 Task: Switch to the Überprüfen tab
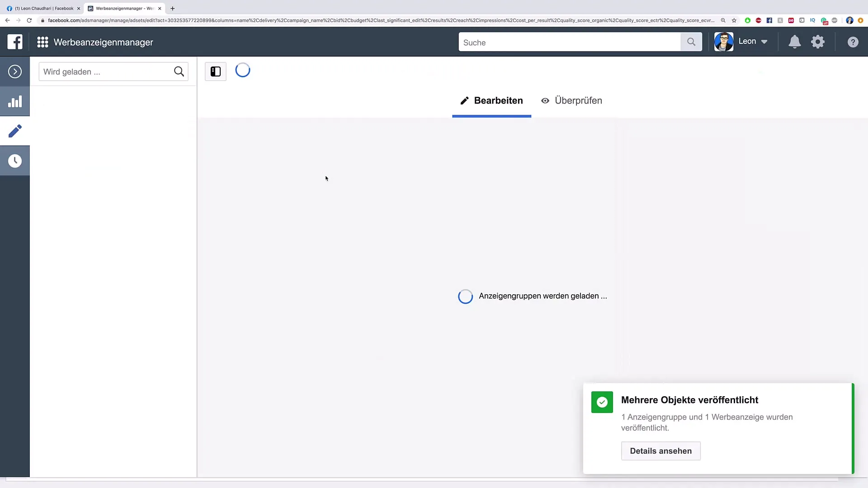(571, 100)
